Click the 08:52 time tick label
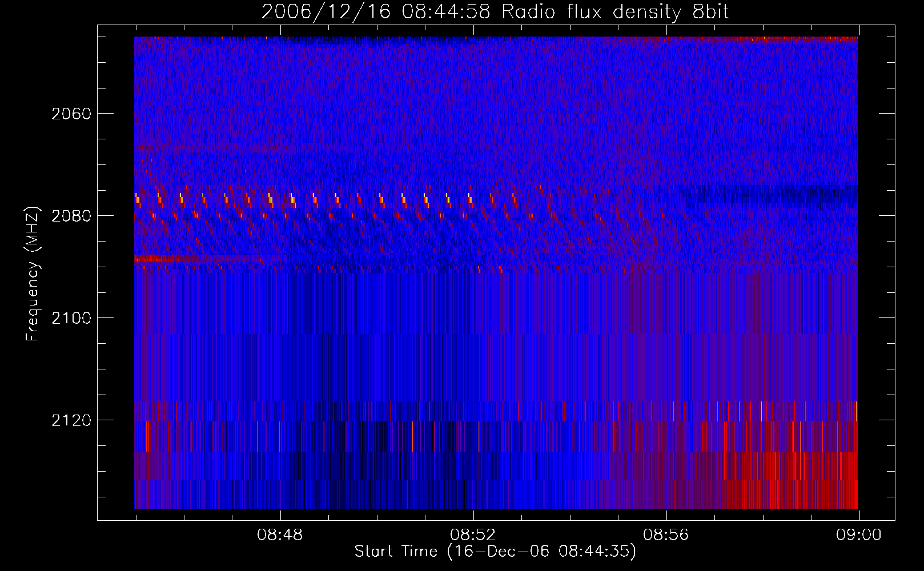The width and height of the screenshot is (924, 571). 473,535
